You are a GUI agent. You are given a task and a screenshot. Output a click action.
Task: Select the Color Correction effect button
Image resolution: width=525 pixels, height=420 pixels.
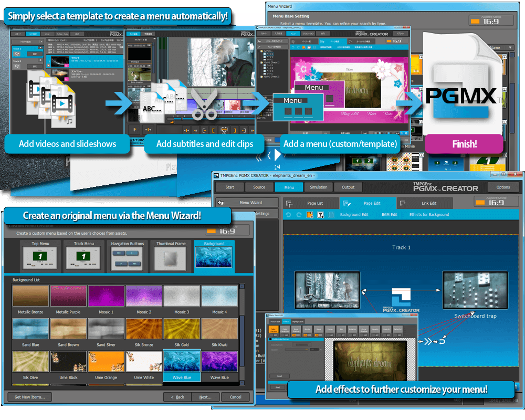pyautogui.click(x=285, y=330)
